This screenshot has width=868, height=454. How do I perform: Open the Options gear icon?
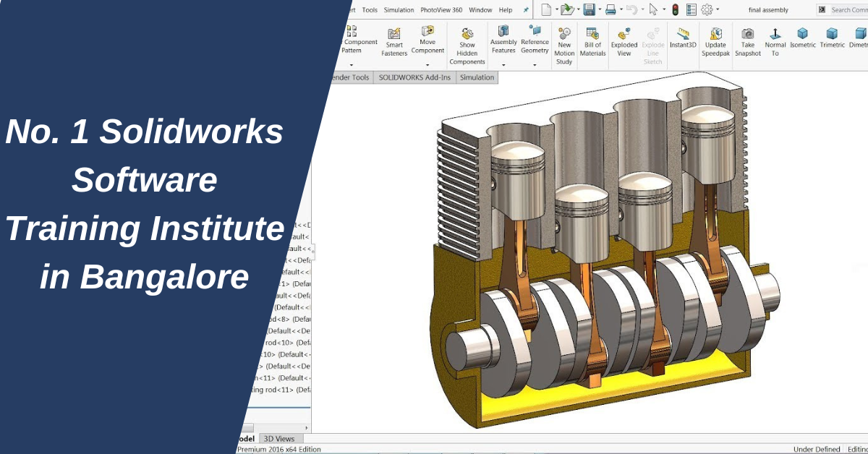(x=707, y=9)
